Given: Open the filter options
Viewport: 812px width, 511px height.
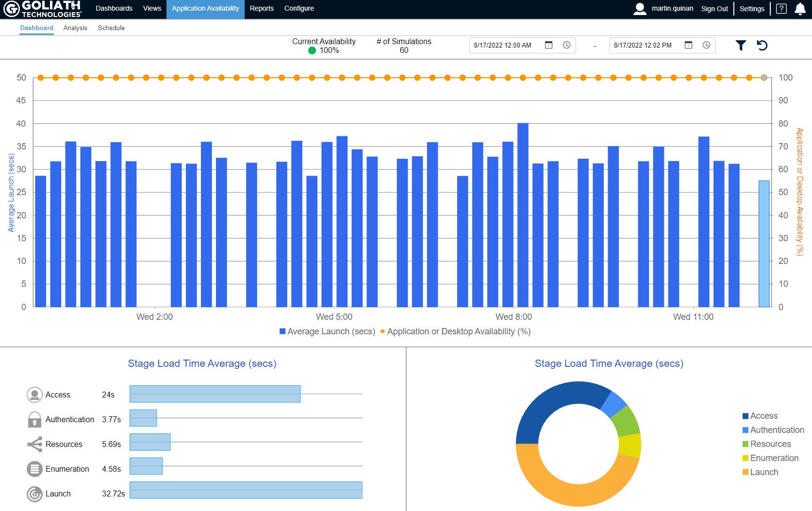Looking at the screenshot, I should [740, 45].
